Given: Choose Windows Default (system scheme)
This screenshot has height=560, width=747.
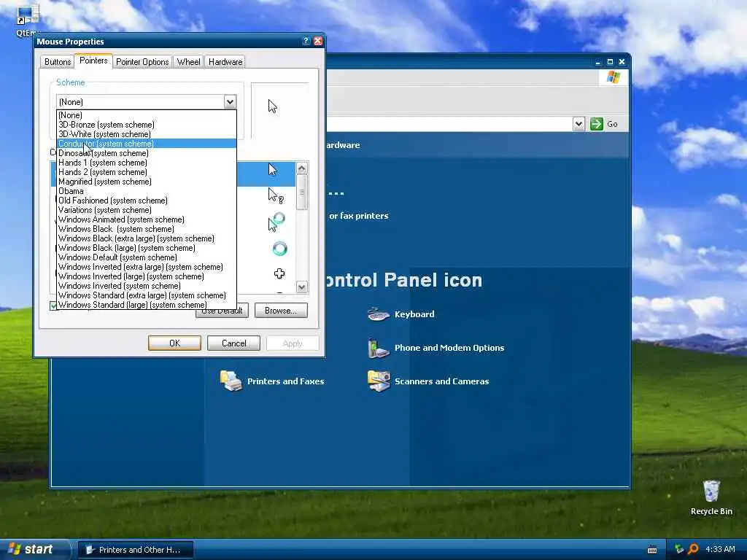Looking at the screenshot, I should [x=146, y=257].
